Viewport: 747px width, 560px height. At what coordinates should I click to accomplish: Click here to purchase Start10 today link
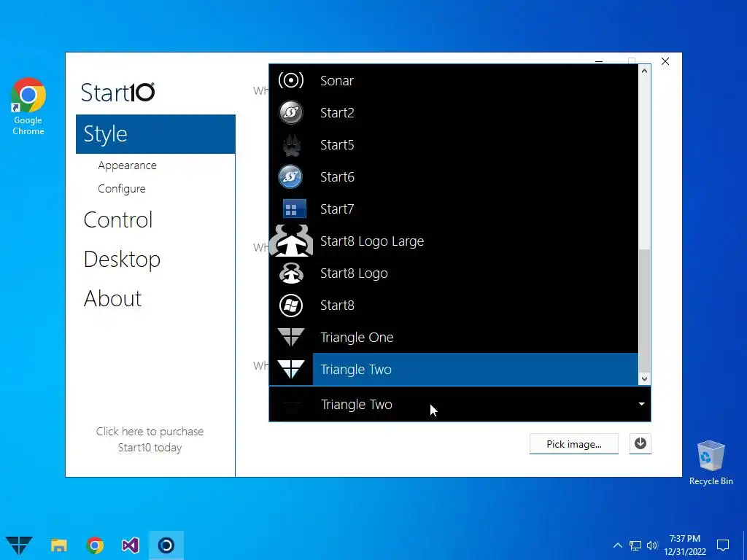click(150, 439)
